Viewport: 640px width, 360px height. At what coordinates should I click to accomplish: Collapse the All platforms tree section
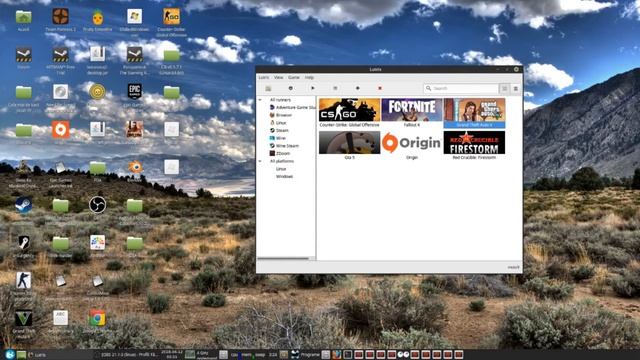click(x=260, y=161)
